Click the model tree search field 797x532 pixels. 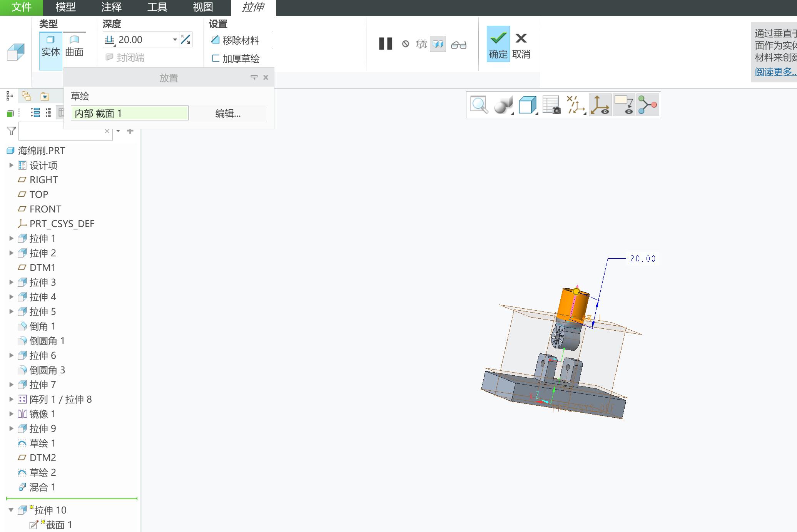(61, 131)
